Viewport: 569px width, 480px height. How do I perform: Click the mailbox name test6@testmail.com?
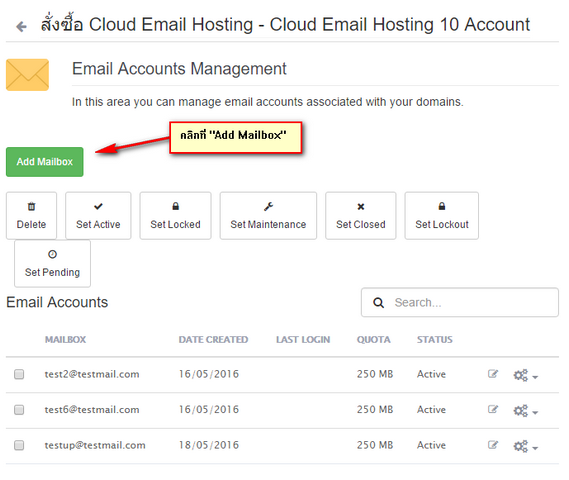click(x=92, y=410)
